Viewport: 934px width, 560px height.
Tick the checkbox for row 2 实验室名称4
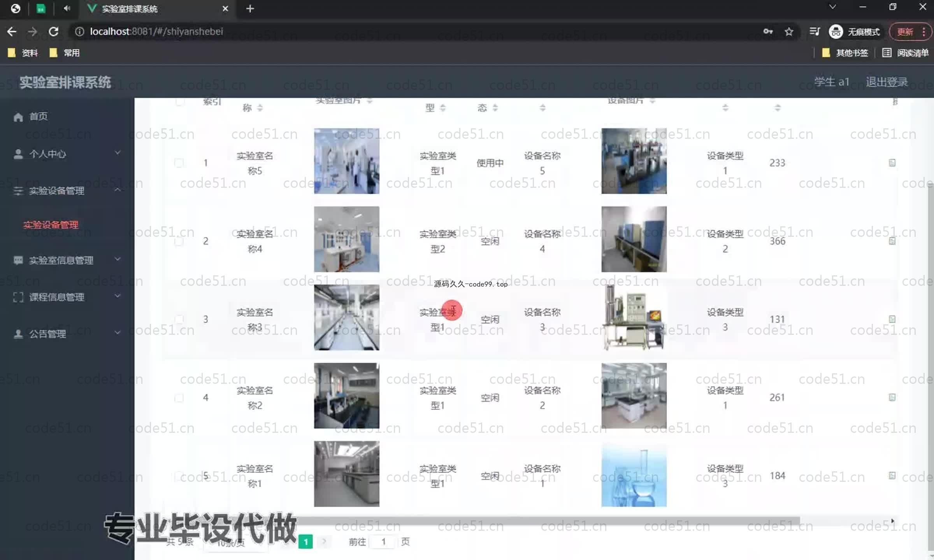pos(179,241)
